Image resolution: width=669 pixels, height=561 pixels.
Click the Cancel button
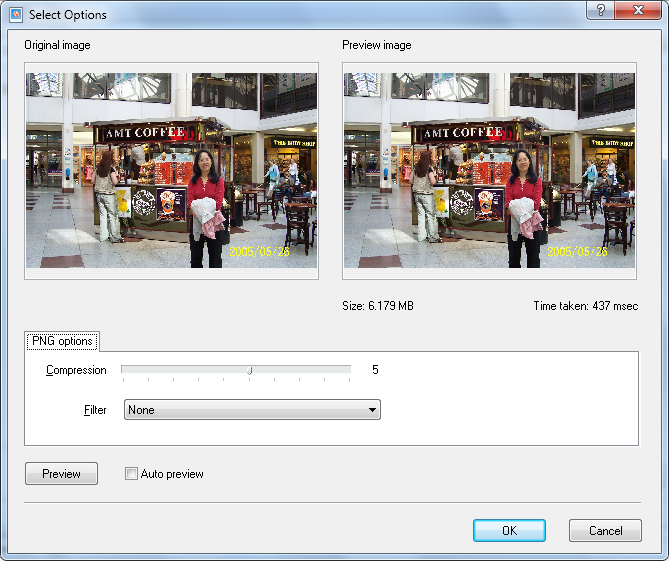coord(605,531)
